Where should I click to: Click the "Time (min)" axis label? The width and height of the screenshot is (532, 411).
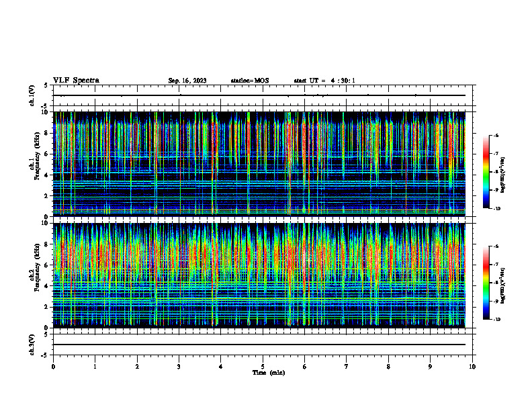pos(269,373)
